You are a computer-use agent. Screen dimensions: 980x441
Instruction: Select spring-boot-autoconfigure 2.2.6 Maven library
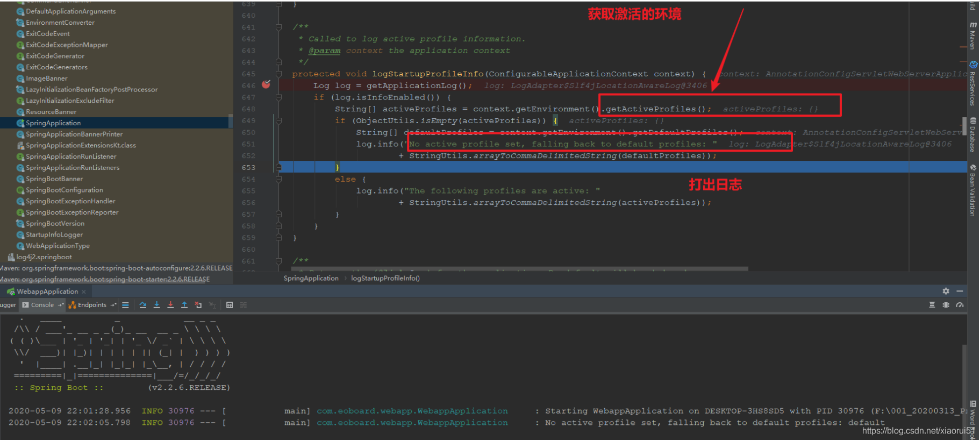tap(116, 268)
